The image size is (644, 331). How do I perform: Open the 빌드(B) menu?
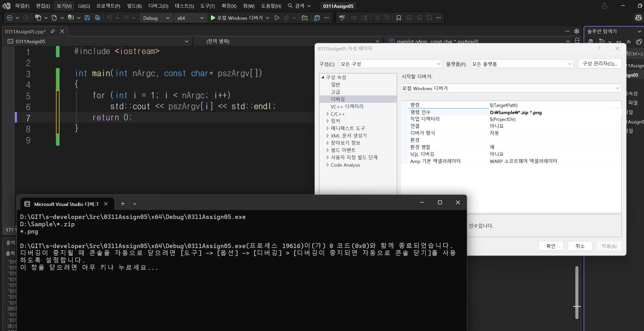tap(134, 6)
